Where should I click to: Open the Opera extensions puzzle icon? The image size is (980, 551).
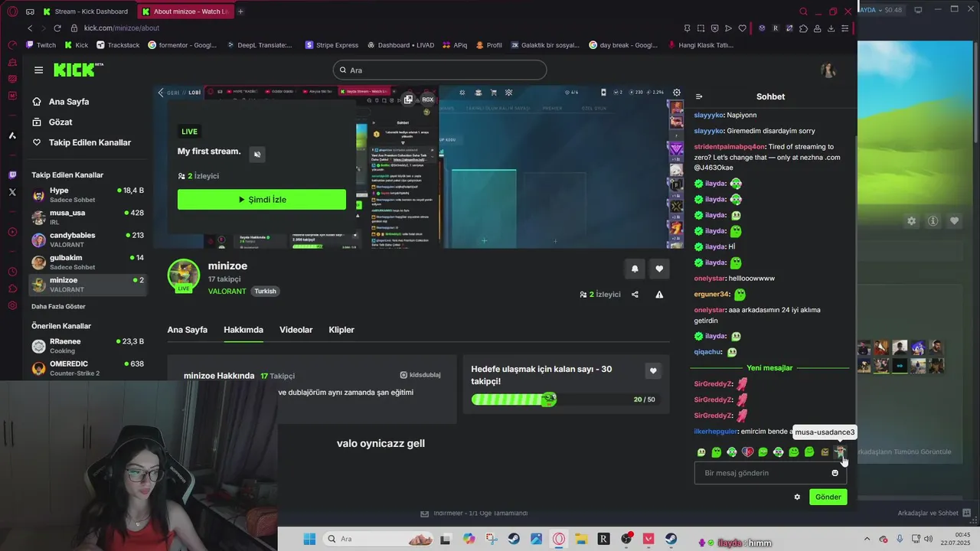coord(803,28)
